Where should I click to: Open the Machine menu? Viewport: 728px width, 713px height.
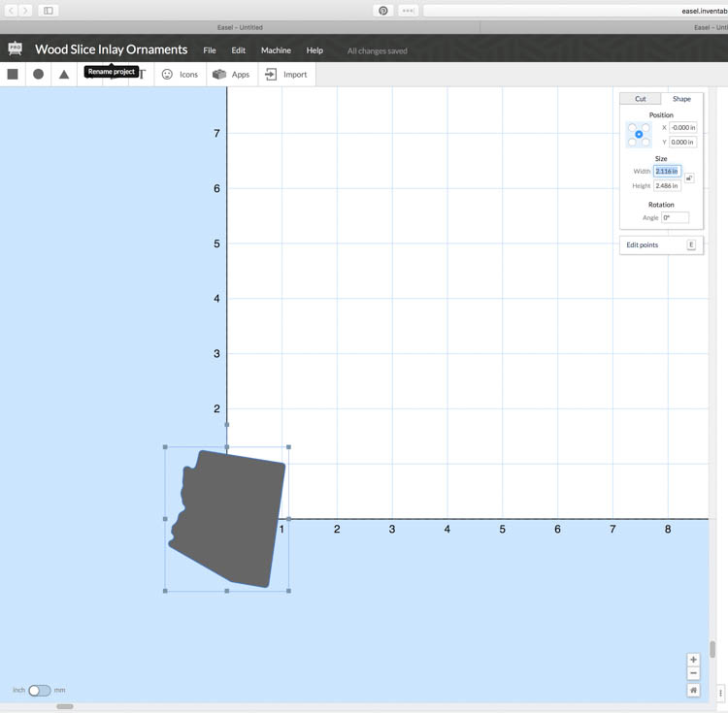point(276,50)
